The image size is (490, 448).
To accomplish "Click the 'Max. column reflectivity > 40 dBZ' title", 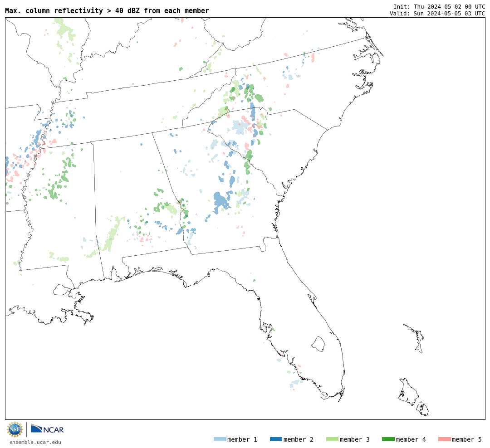I will click(x=107, y=10).
